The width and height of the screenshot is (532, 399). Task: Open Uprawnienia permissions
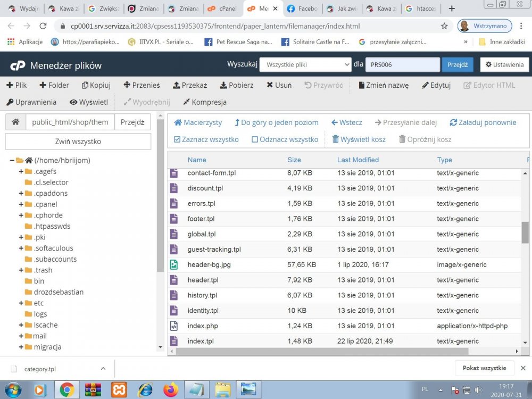tap(31, 102)
